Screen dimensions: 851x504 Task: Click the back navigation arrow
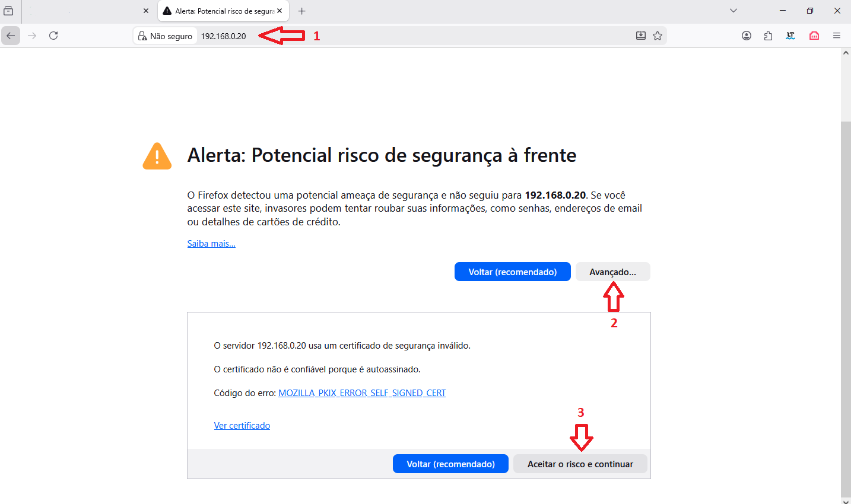11,36
